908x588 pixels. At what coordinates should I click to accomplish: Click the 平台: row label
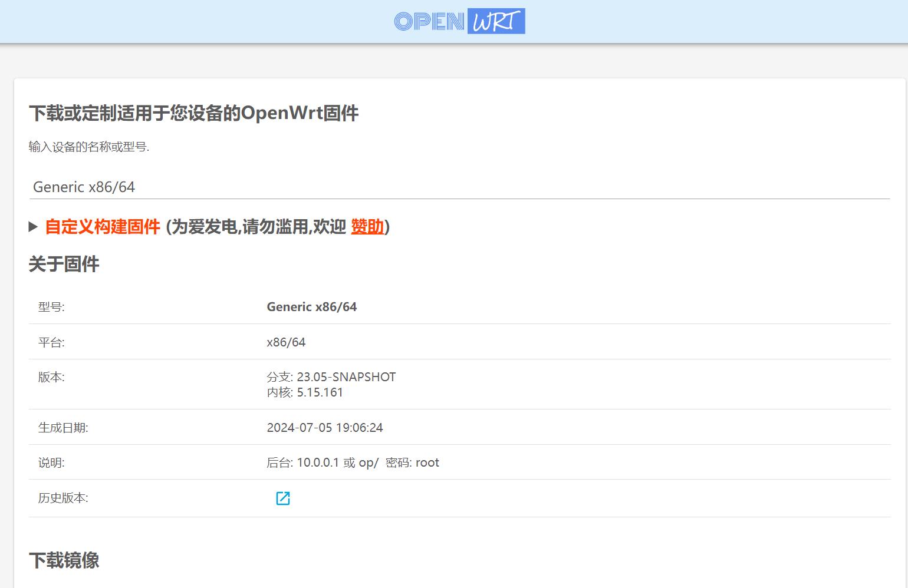[x=51, y=342]
